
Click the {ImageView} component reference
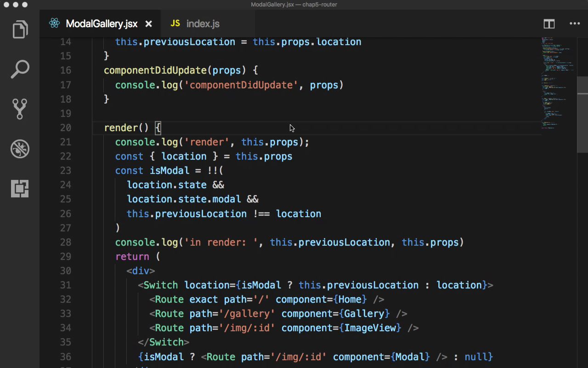tap(370, 328)
